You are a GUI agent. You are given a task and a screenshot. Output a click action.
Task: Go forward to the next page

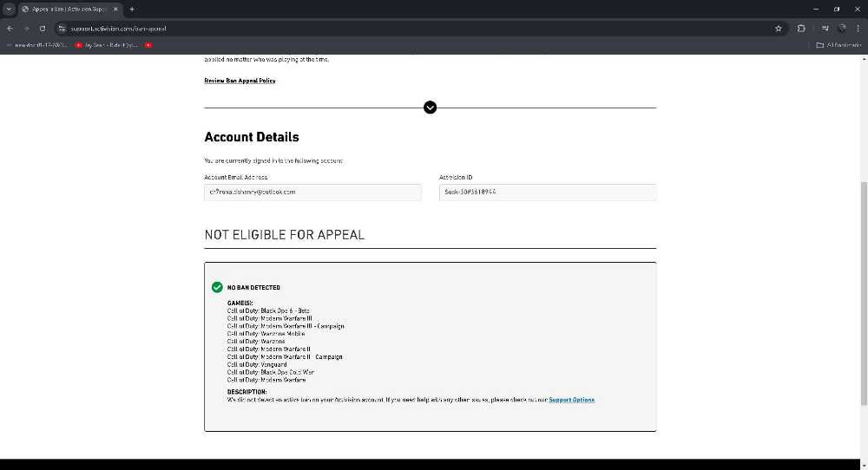26,29
